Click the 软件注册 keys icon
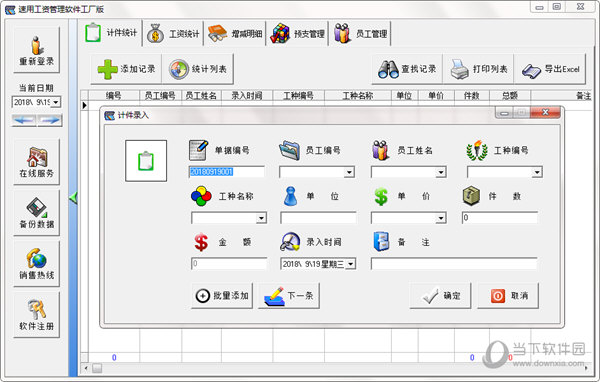The image size is (600, 382). (x=37, y=315)
